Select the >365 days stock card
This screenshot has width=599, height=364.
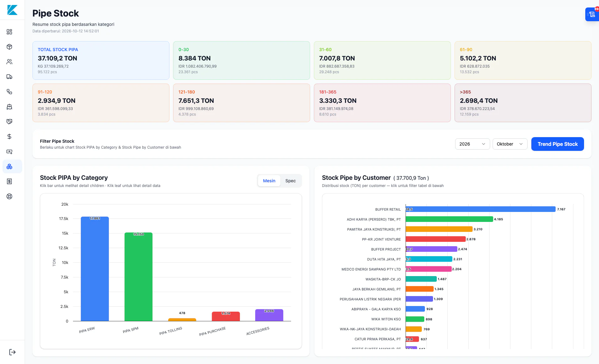click(x=523, y=103)
